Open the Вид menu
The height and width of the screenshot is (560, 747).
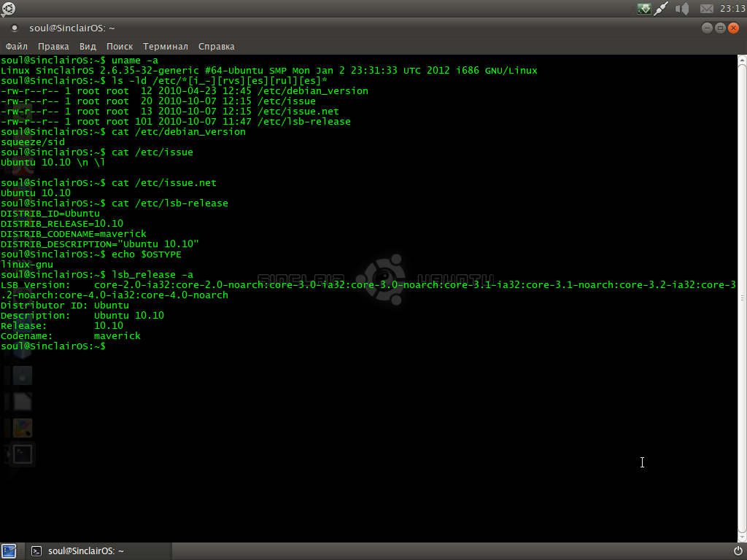click(x=88, y=46)
